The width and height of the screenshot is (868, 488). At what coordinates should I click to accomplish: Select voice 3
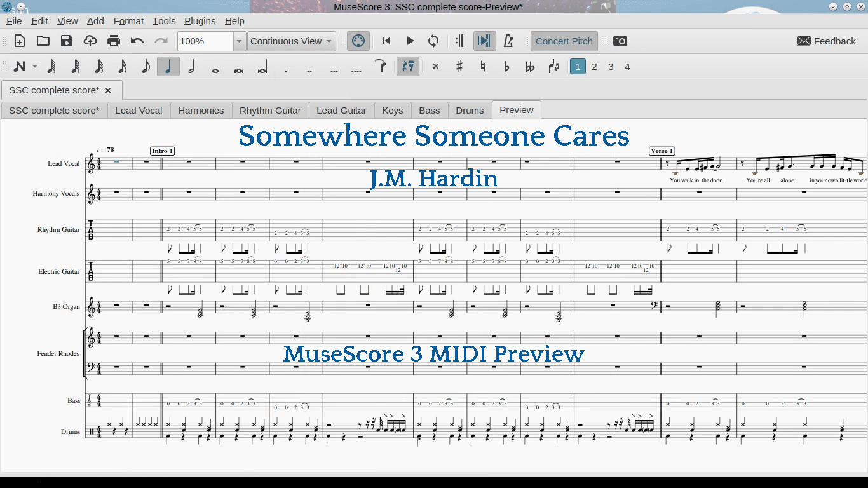click(x=611, y=67)
